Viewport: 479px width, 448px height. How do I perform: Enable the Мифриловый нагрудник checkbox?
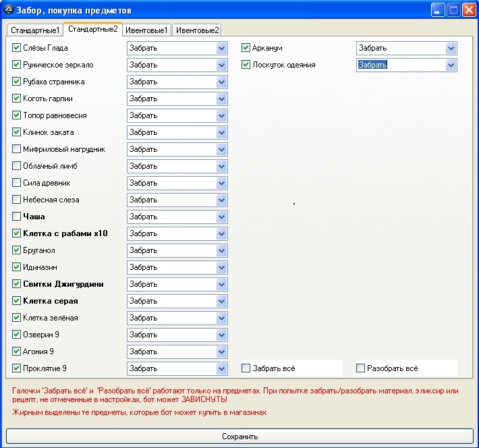tap(17, 149)
